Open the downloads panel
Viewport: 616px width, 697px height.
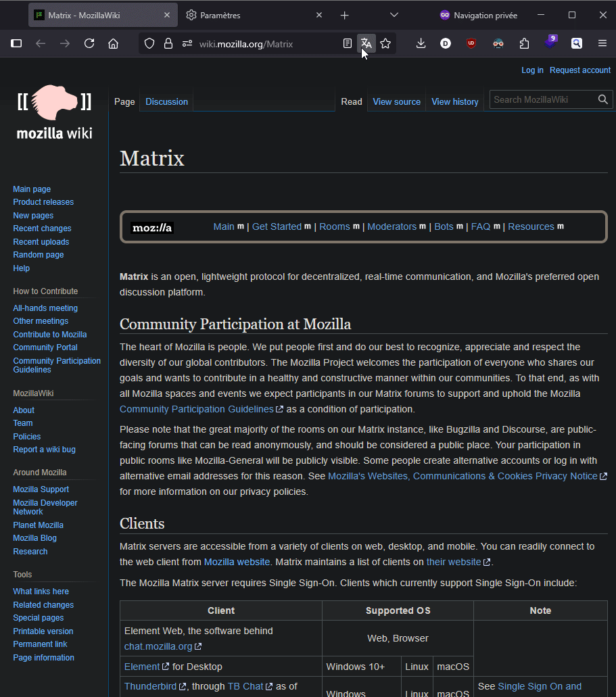coord(421,44)
